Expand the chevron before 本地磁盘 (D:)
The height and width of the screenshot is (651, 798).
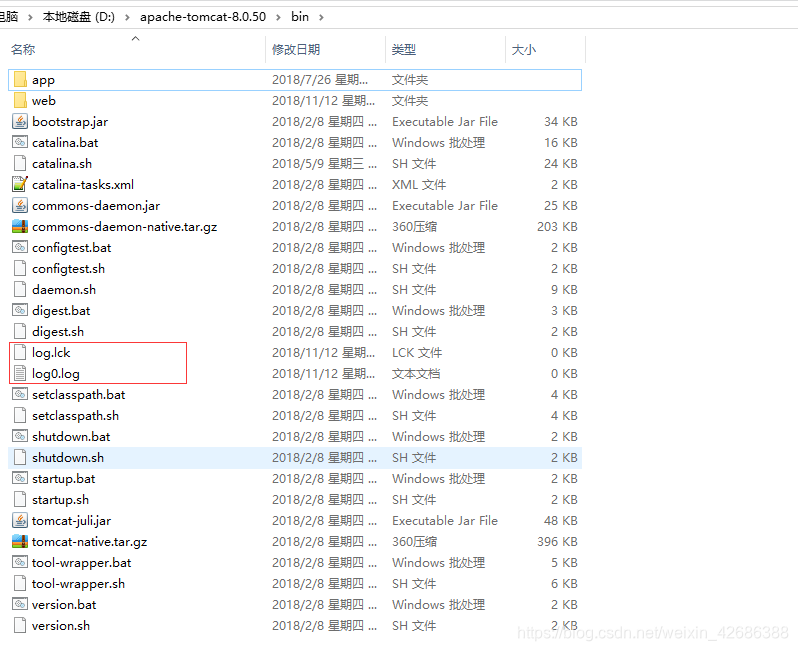(x=31, y=17)
